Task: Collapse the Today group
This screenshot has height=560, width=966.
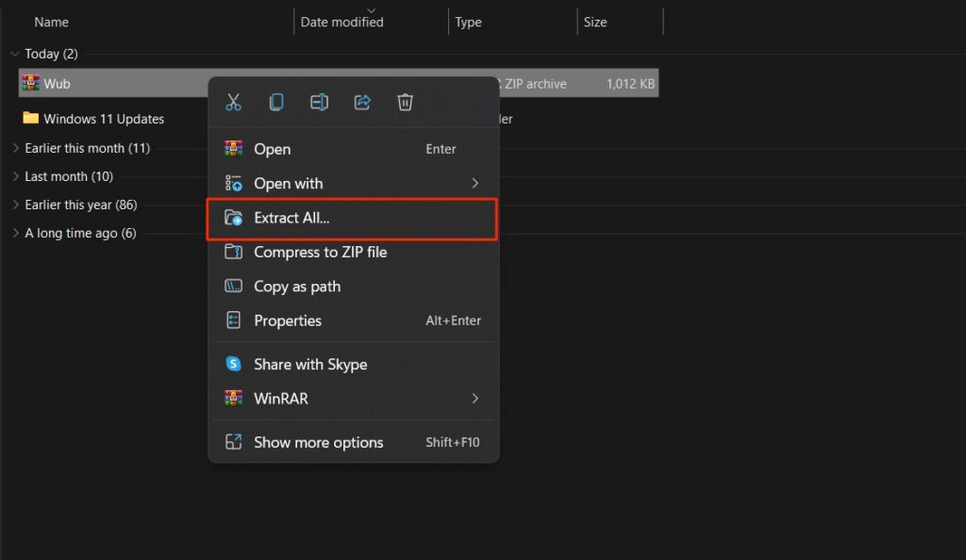Action: pyautogui.click(x=15, y=54)
